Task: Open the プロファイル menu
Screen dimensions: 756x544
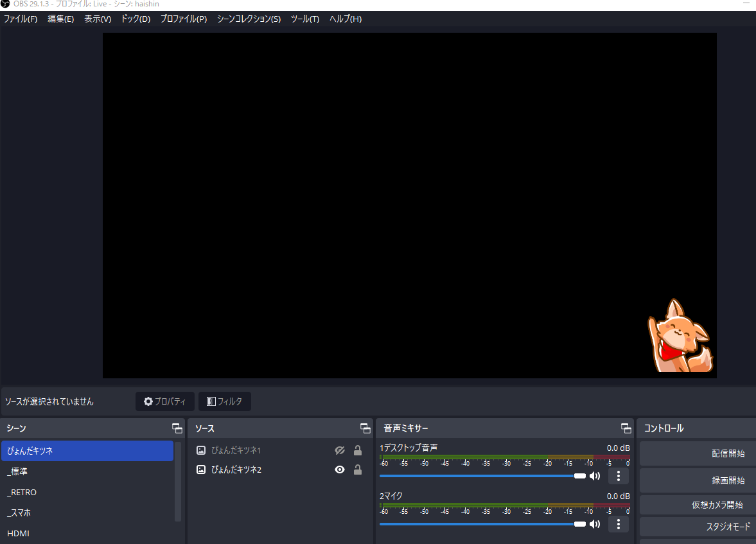Action: click(183, 19)
